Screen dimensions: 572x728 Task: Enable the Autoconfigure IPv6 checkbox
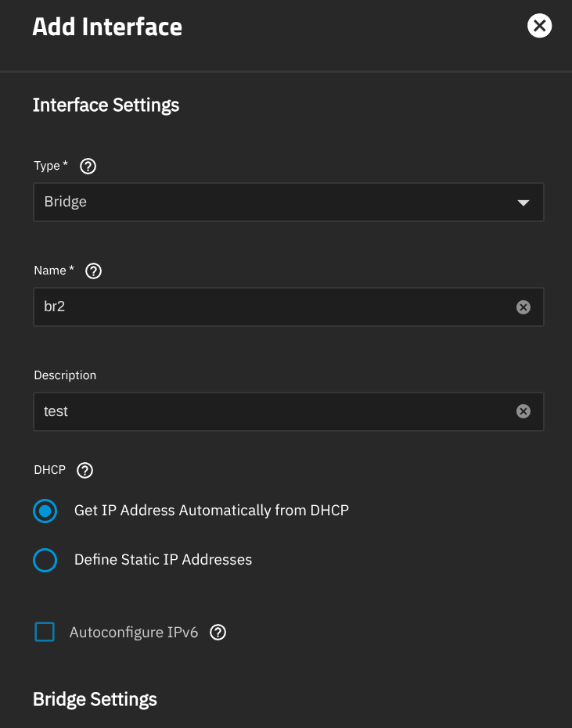pos(45,633)
